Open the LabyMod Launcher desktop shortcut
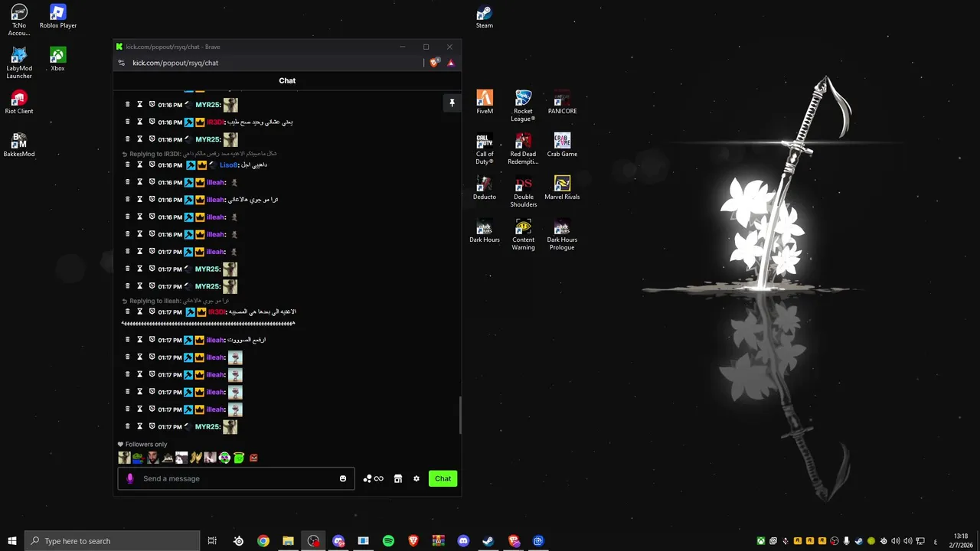 (19, 63)
